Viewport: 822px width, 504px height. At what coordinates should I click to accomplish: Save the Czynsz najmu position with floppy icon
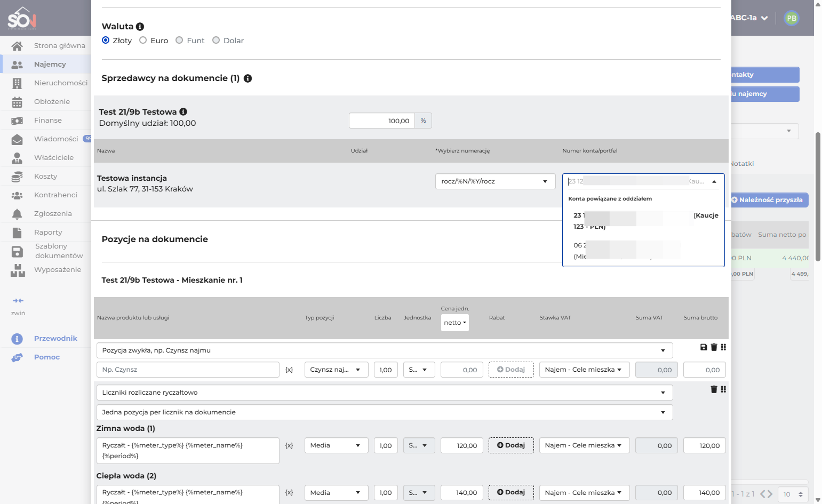click(704, 347)
